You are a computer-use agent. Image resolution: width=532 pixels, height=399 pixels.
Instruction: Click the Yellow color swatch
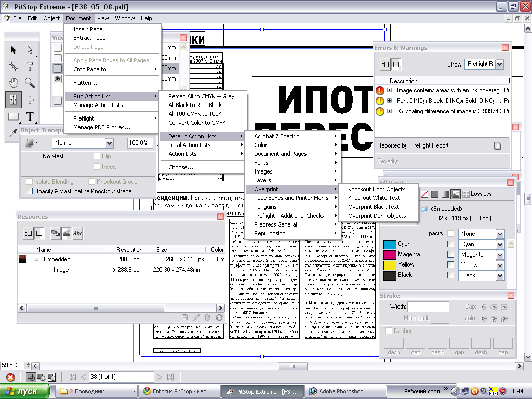390,265
